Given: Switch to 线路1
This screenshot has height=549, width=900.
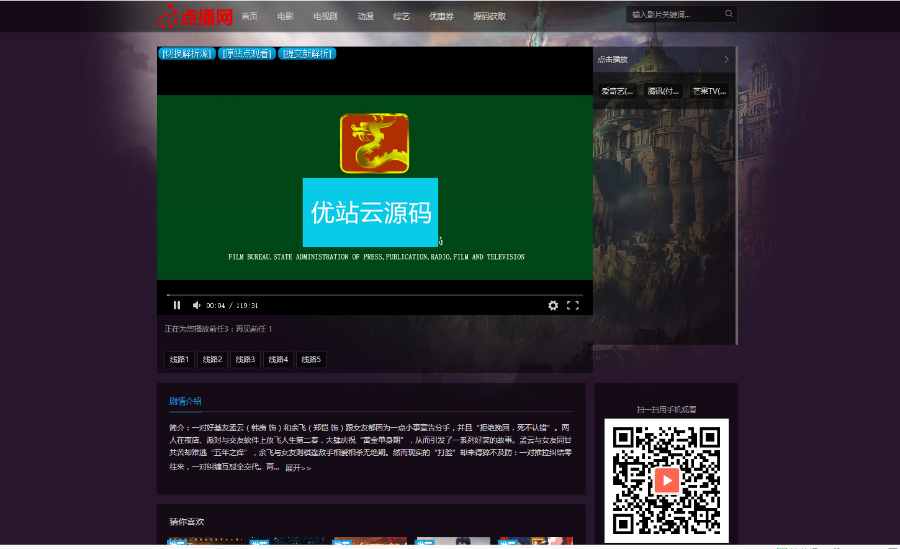Looking at the screenshot, I should (179, 359).
